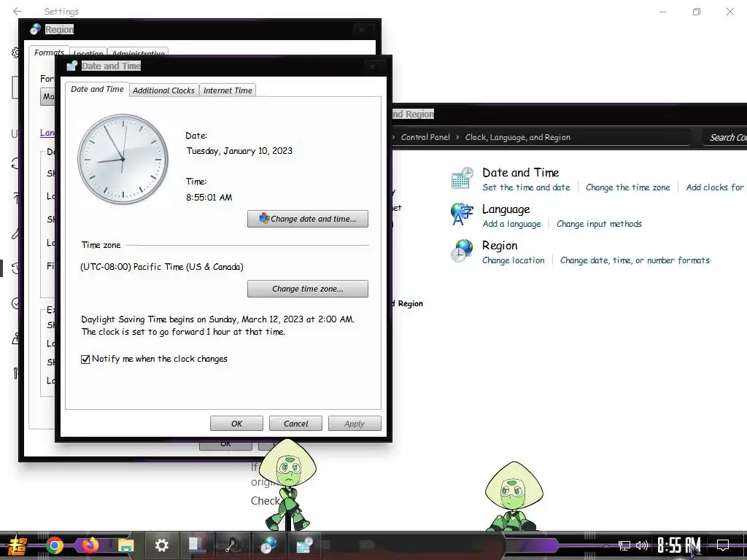747x560 pixels.
Task: Click the analog clock face
Action: [x=123, y=159]
